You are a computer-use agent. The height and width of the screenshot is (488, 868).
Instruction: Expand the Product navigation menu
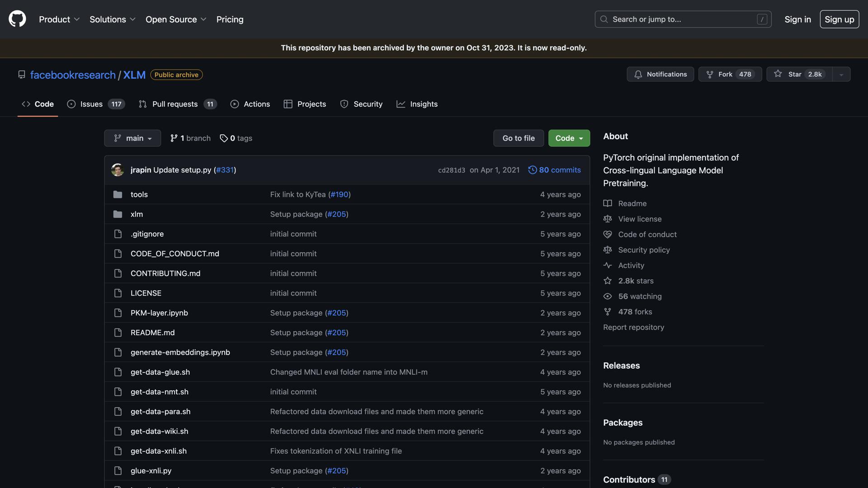(59, 19)
